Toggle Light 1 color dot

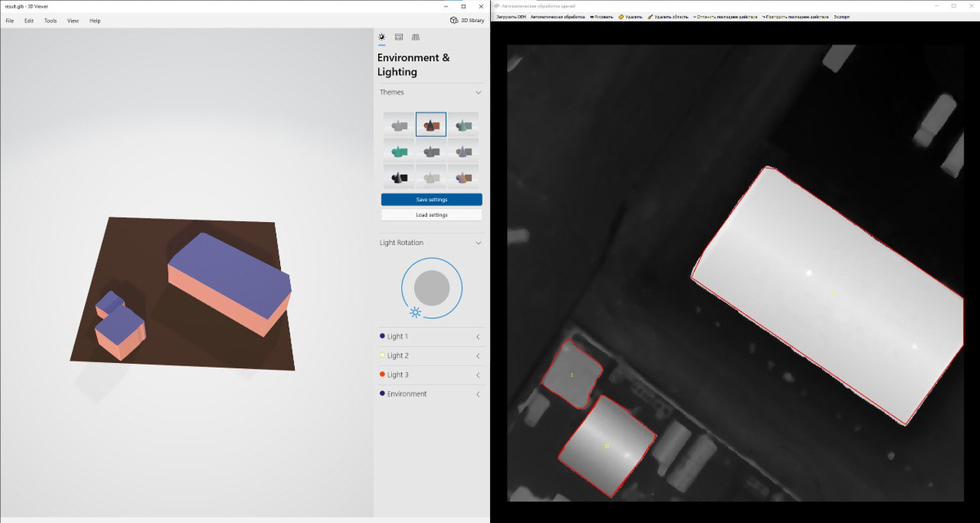click(382, 336)
